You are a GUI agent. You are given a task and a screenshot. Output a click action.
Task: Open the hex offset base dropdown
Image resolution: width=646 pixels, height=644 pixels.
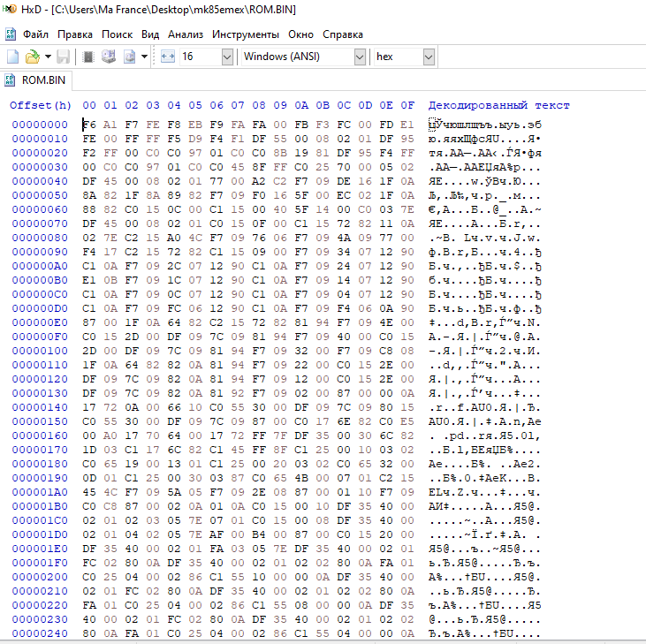pos(429,57)
